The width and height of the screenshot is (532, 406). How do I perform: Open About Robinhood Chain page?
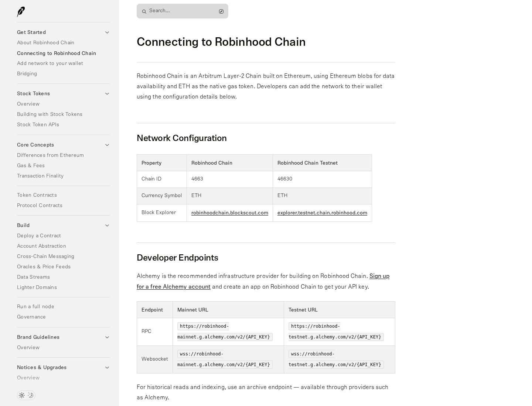[x=45, y=43]
